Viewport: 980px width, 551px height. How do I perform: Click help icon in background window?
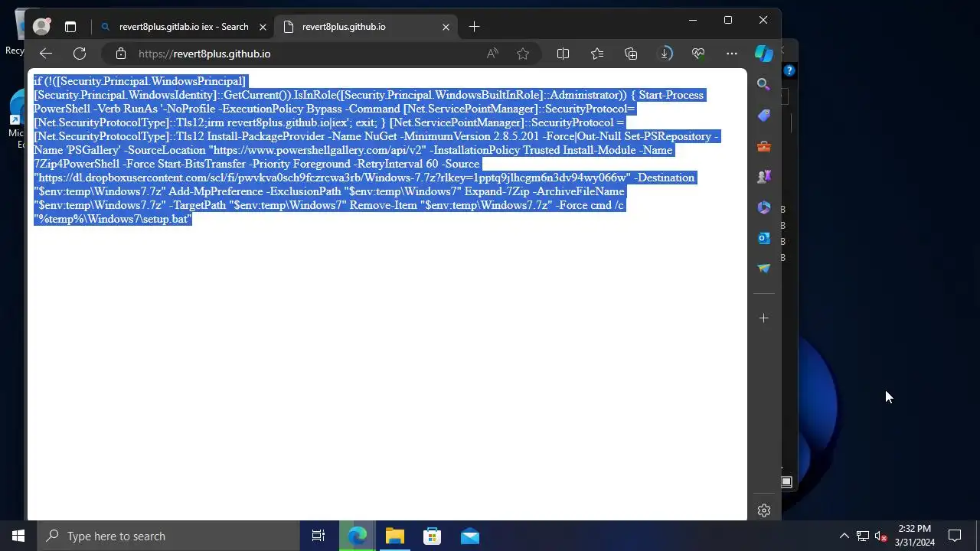789,70
